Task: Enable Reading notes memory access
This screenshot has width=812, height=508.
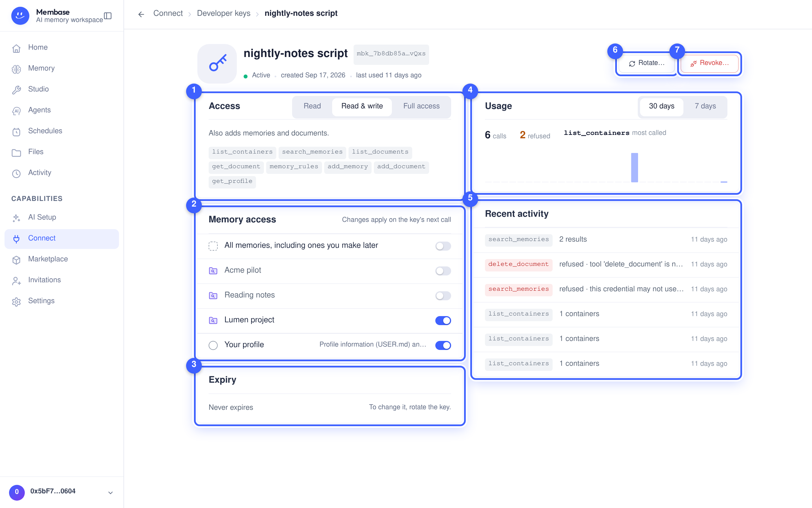Action: pos(443,296)
